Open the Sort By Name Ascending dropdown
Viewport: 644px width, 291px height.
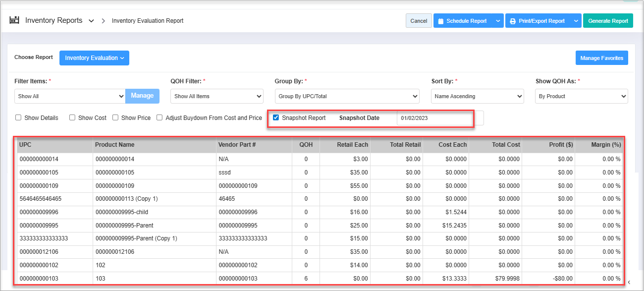tap(477, 96)
